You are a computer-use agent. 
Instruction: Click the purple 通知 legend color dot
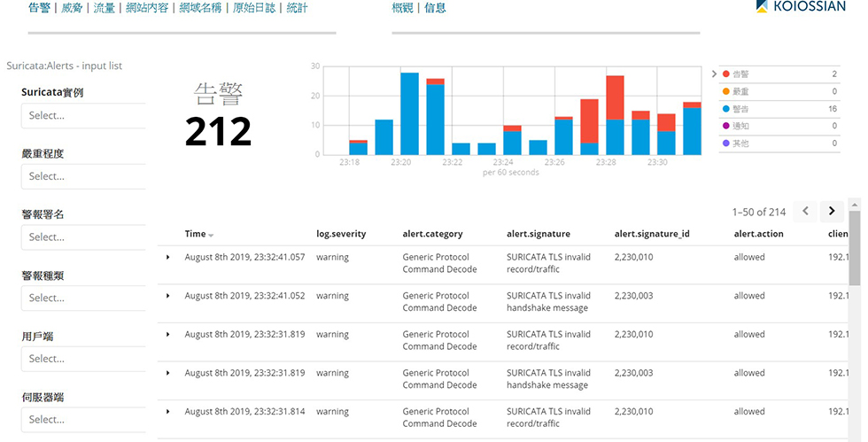[x=726, y=126]
